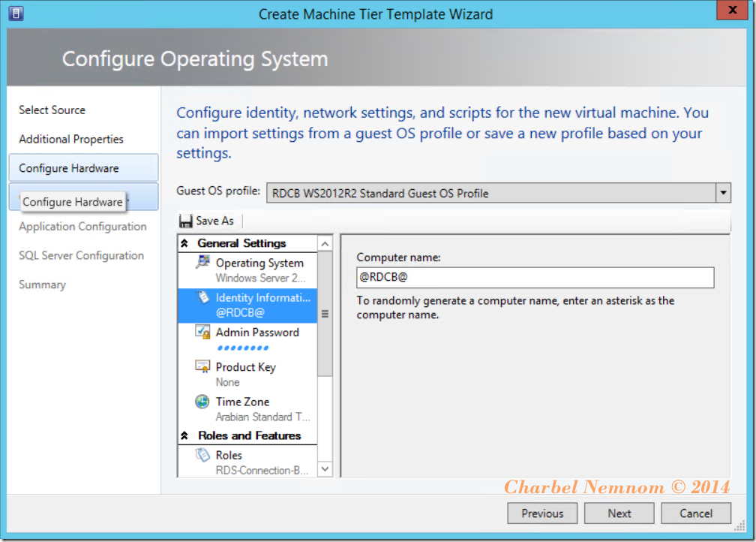The width and height of the screenshot is (756, 542).
Task: Click the Configure Hardware tooltip
Action: 73,202
